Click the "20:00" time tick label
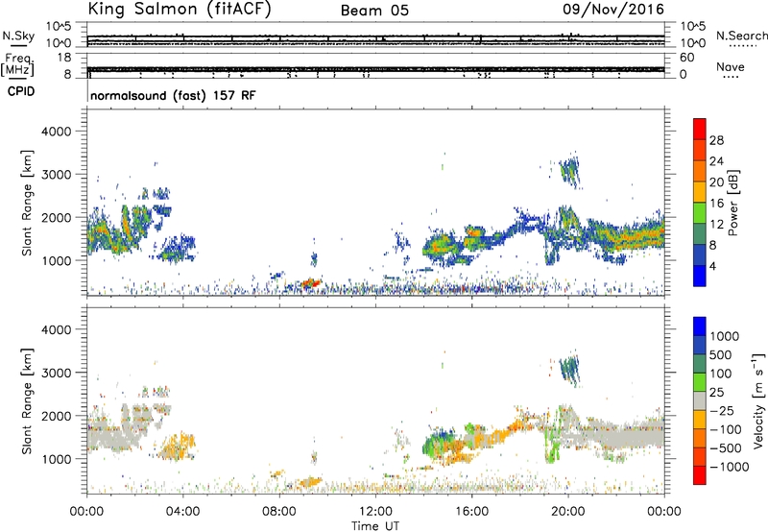The width and height of the screenshot is (768, 532). (x=568, y=512)
